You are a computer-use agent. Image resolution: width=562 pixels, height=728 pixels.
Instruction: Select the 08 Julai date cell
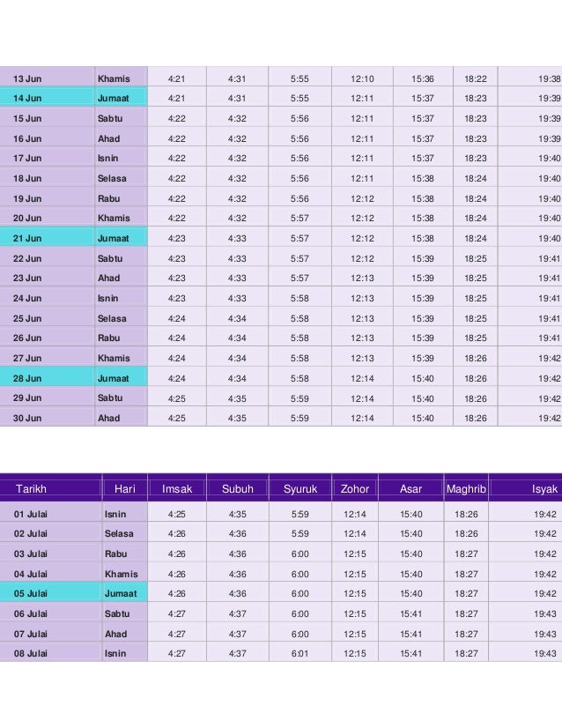tap(51, 653)
